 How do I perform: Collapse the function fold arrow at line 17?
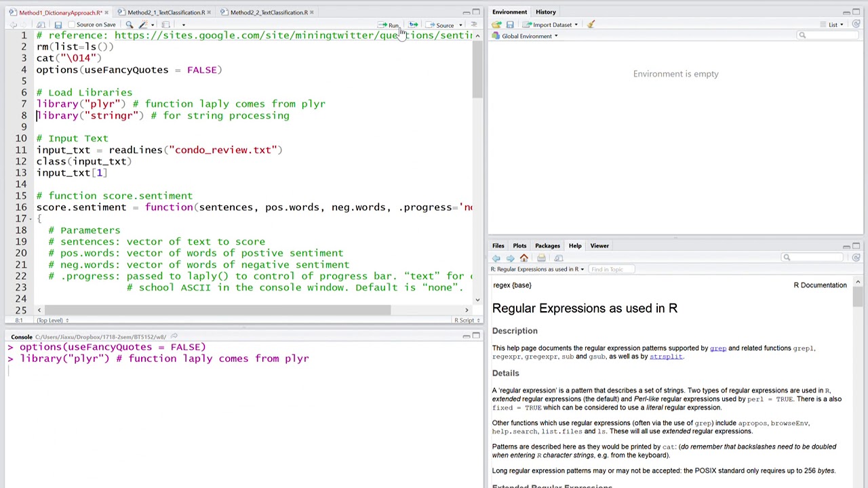click(x=32, y=219)
